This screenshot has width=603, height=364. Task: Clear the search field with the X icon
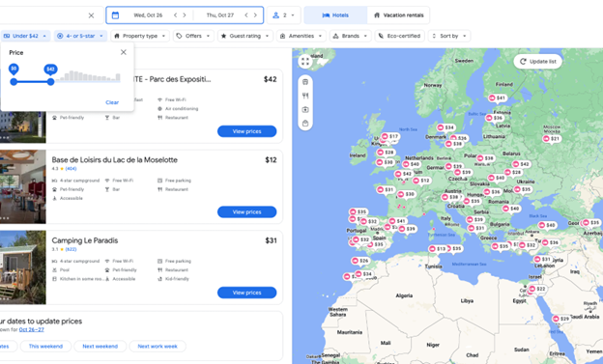click(91, 15)
